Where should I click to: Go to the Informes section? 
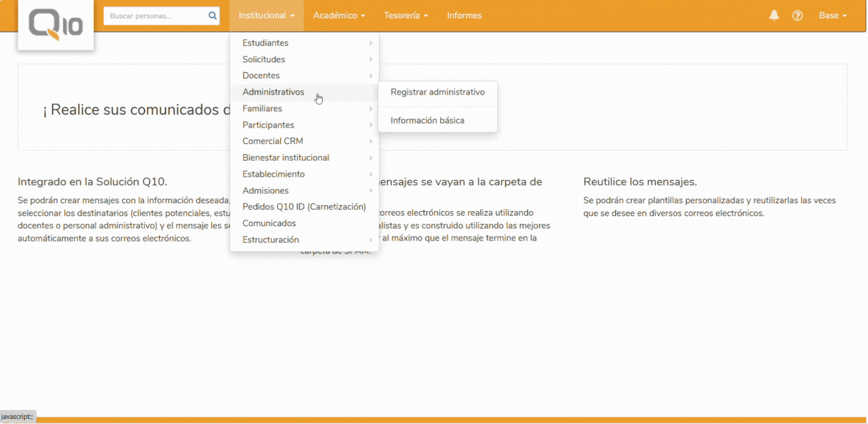[464, 16]
